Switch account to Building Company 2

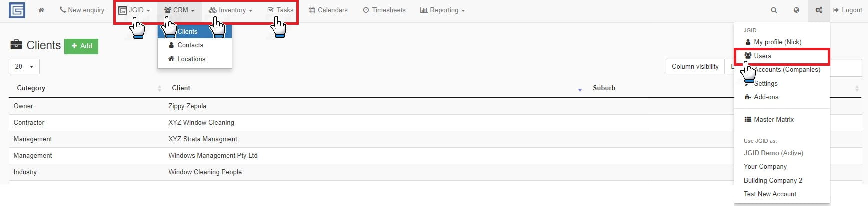773,180
